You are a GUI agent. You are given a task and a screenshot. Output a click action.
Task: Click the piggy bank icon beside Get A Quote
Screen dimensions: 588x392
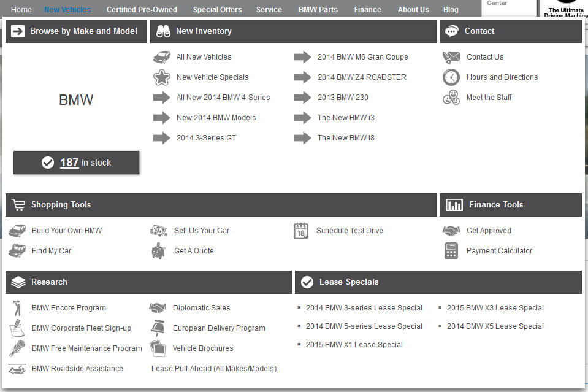(x=159, y=251)
